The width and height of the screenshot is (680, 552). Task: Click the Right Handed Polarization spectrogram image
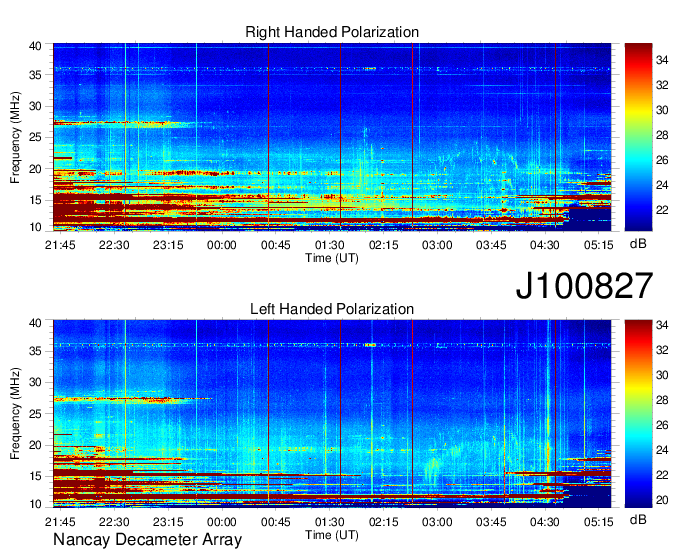332,137
